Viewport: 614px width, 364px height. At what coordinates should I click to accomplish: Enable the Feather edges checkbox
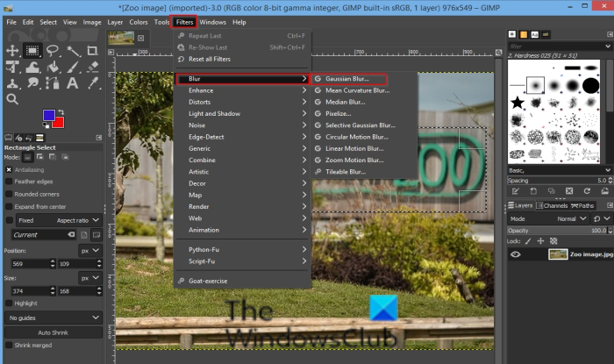point(9,182)
